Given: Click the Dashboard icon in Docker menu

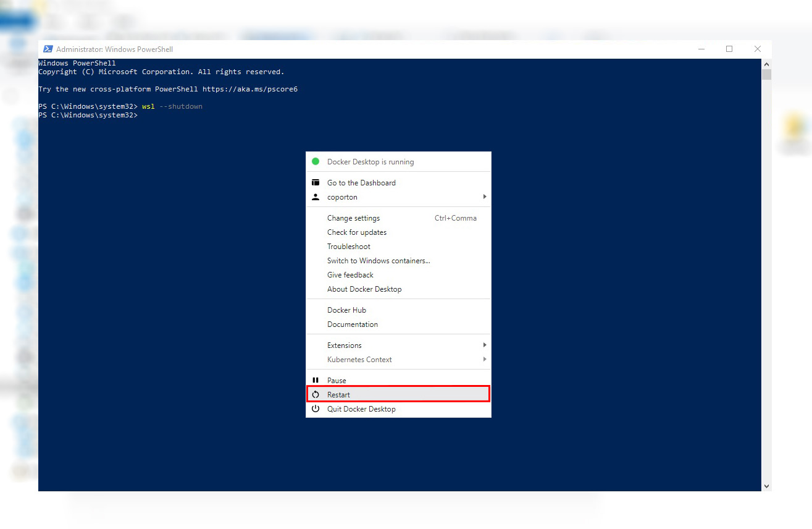Looking at the screenshot, I should point(316,183).
